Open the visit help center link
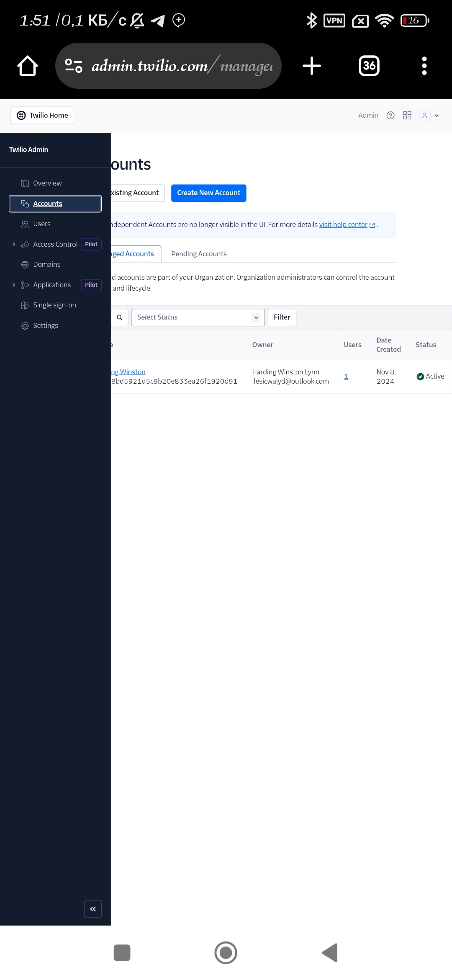Viewport: 452px width, 980px height. click(343, 225)
